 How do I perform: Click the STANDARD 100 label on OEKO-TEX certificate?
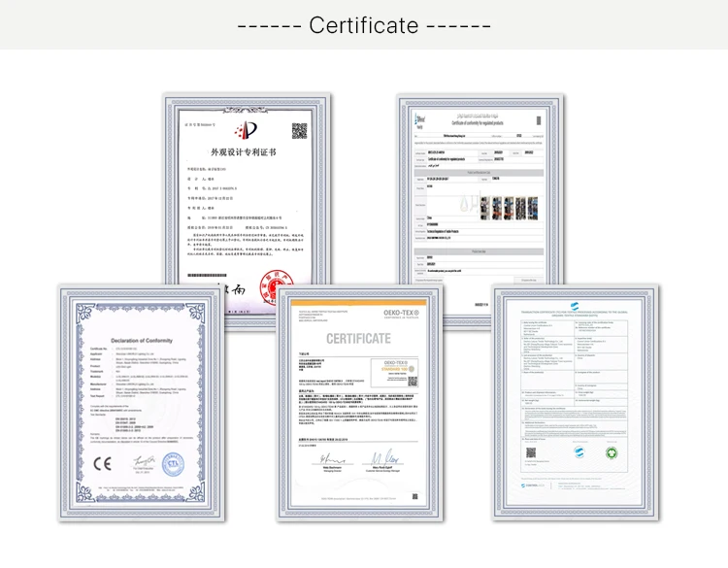coord(395,369)
